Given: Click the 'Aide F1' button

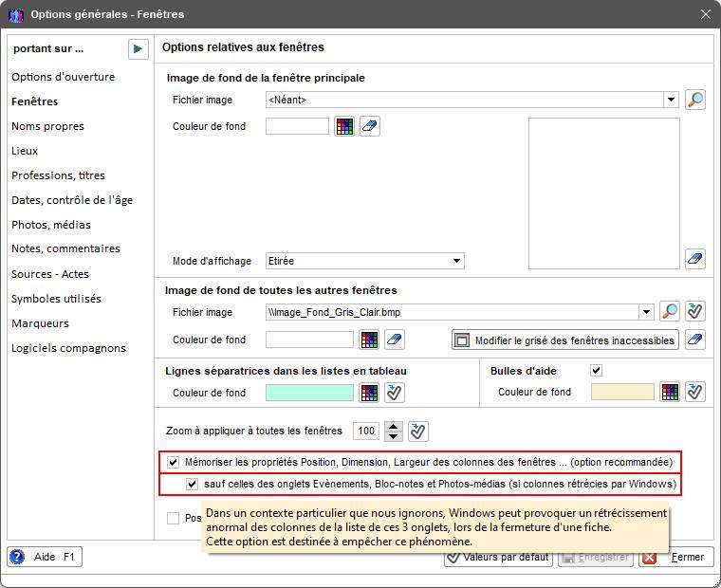Looking at the screenshot, I should click(x=45, y=557).
